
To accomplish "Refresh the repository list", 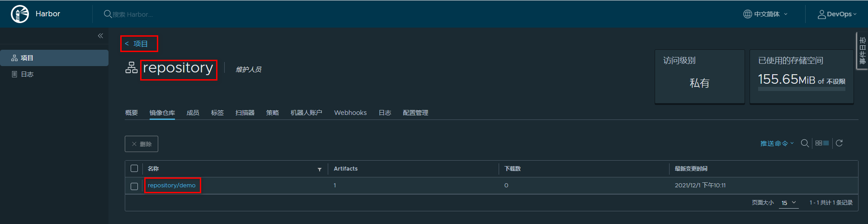I will pos(839,143).
